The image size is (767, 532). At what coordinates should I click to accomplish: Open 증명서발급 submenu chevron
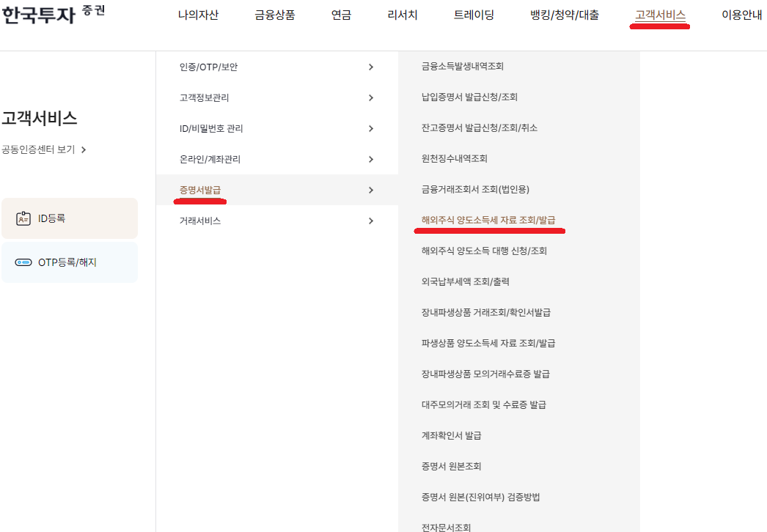tap(372, 189)
